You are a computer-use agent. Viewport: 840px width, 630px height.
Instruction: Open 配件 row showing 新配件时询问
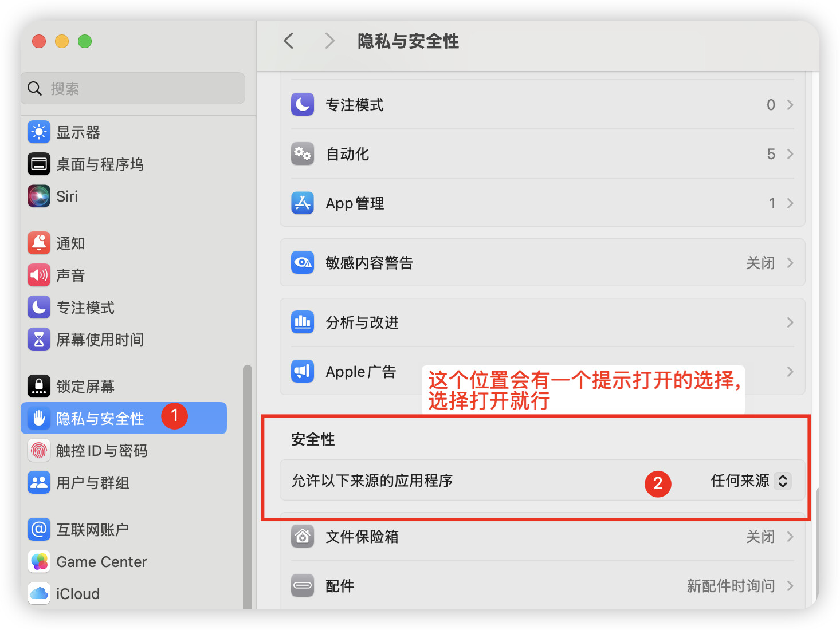tap(542, 586)
